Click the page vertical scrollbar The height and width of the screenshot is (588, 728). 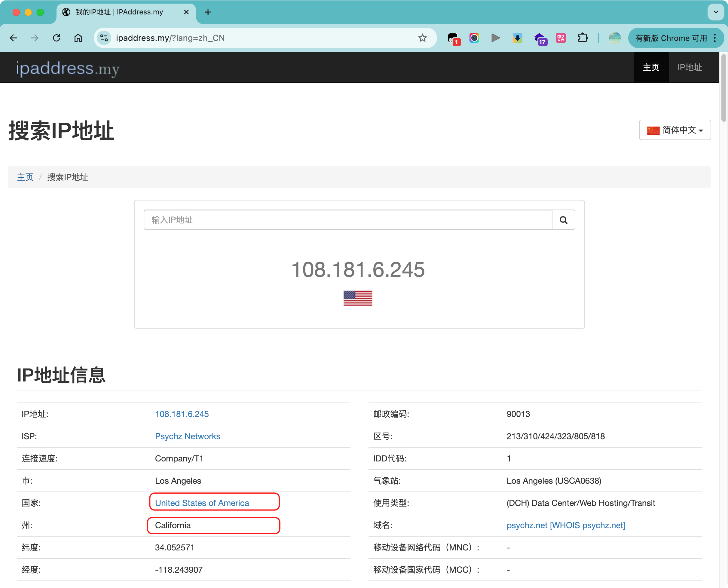pyautogui.click(x=724, y=88)
